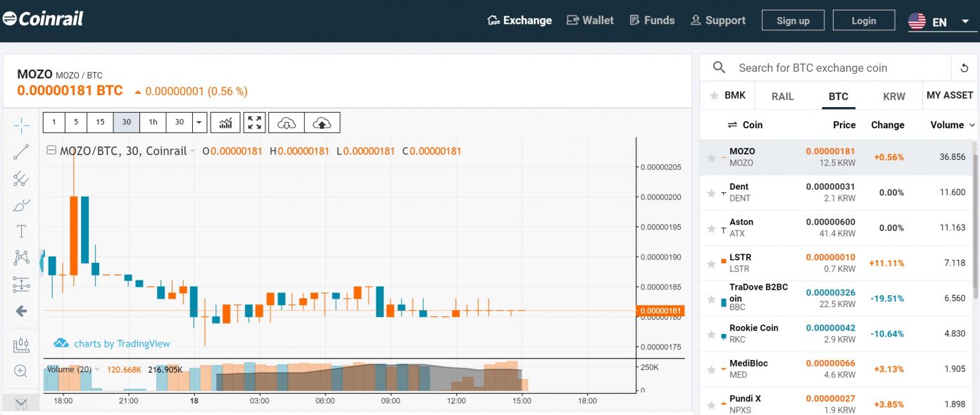Pick the Text annotation tool

pos(21,231)
